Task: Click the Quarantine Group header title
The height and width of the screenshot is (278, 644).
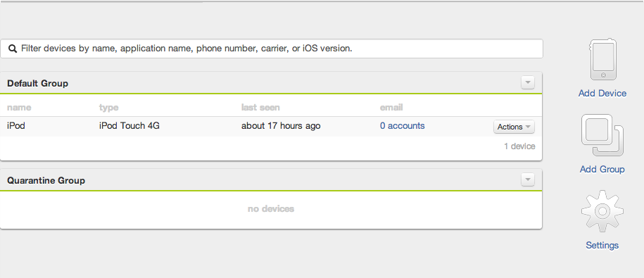Action: 46,180
